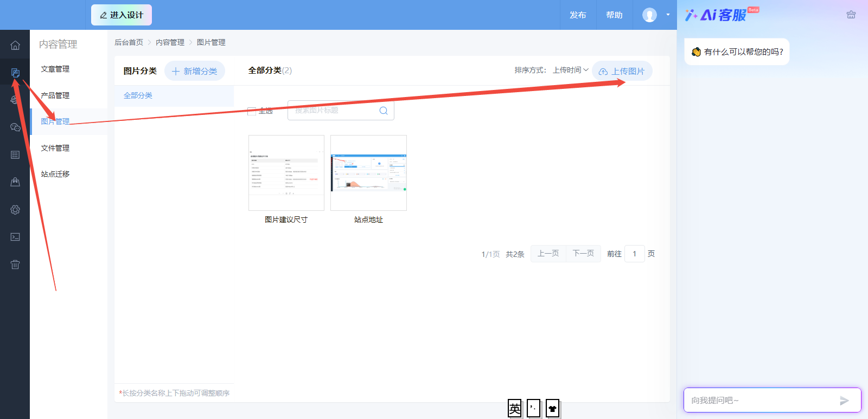Click the AI客服 panel top-right icon
Viewport: 868px width, 419px height.
pos(851,15)
